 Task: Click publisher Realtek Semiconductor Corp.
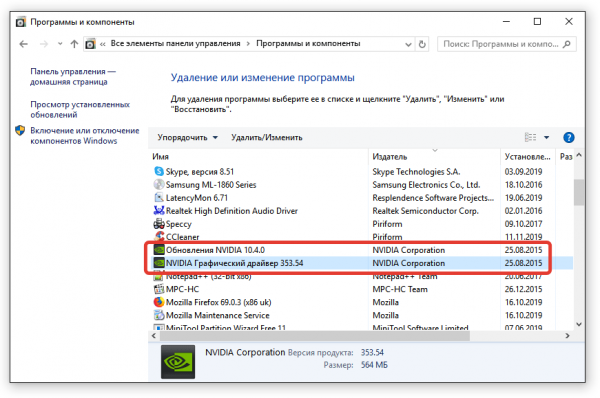click(425, 210)
